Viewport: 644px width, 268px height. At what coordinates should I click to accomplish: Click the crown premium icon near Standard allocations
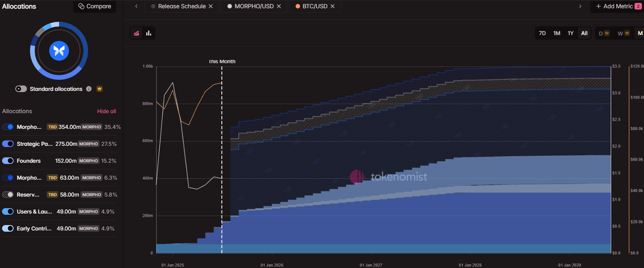tap(99, 89)
